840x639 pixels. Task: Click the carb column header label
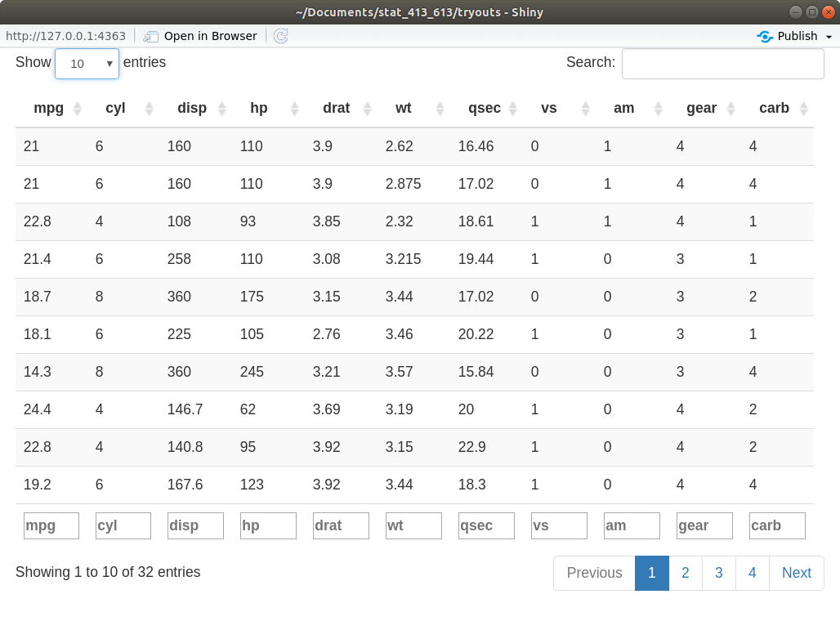pos(774,108)
